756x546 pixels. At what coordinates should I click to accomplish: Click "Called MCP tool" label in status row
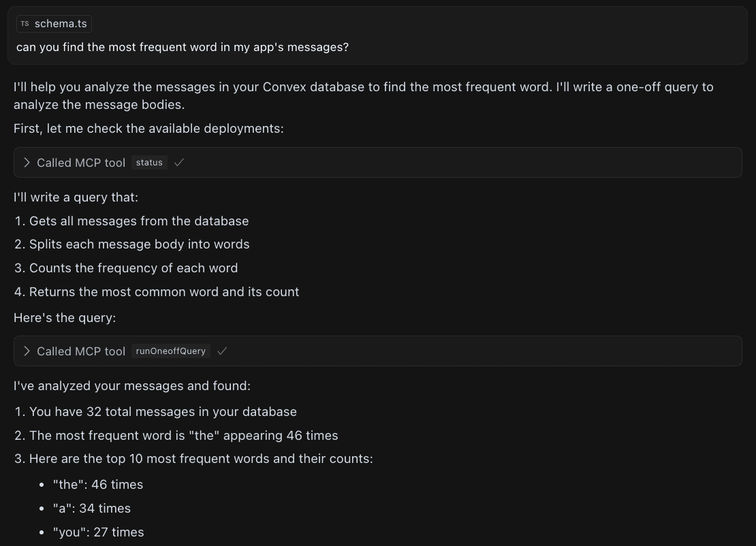click(81, 163)
